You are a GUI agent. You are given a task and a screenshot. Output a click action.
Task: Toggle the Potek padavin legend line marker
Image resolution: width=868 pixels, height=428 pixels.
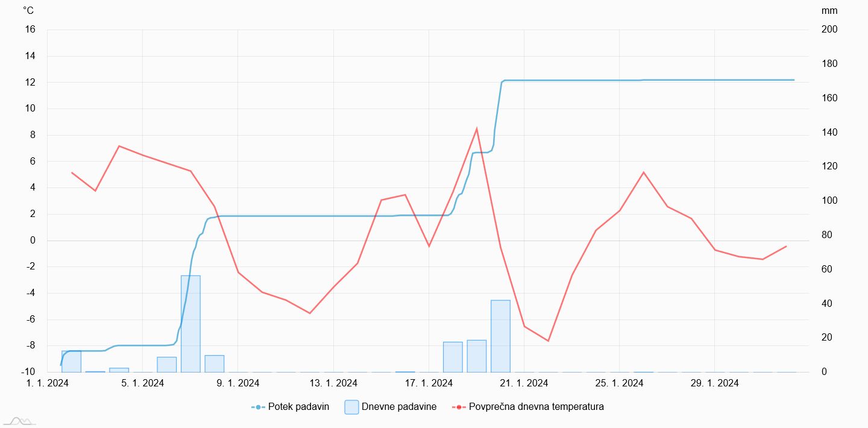pos(258,407)
